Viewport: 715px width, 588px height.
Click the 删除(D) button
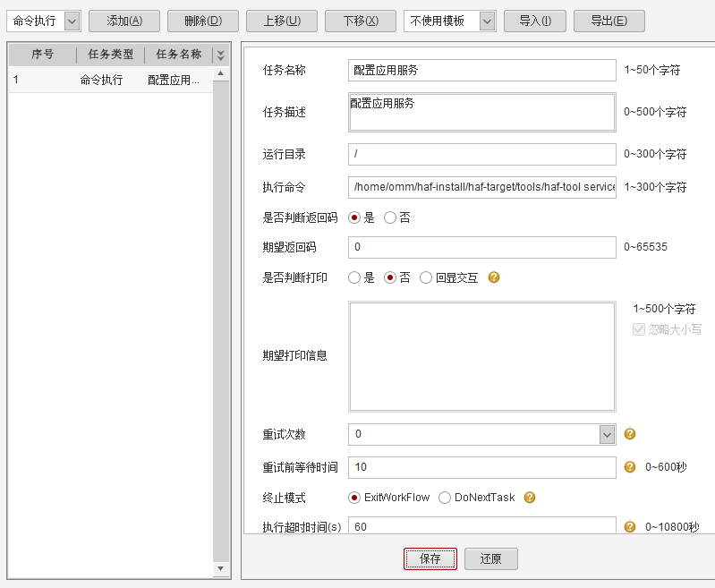pyautogui.click(x=203, y=21)
